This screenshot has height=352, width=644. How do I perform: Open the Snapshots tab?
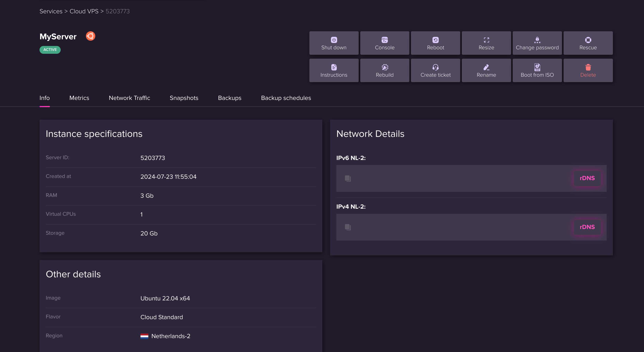184,98
